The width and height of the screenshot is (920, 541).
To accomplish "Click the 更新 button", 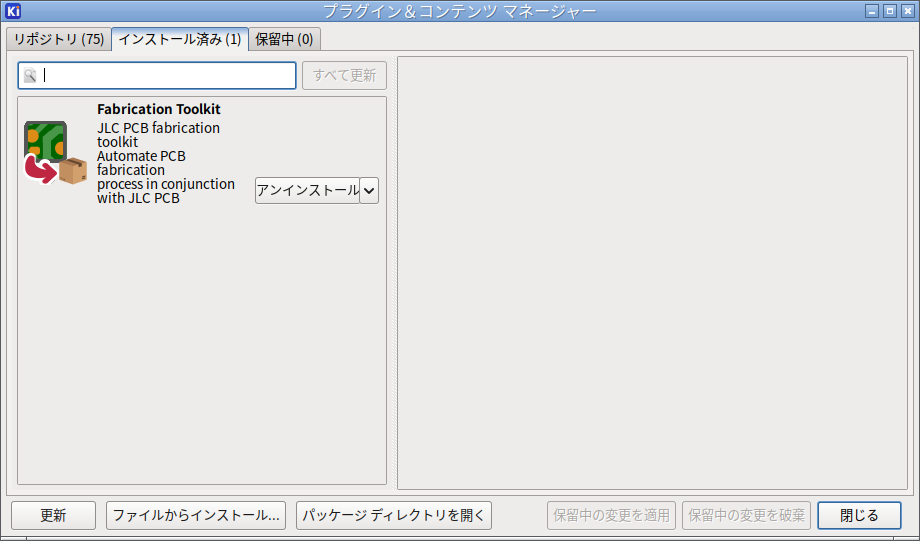I will (53, 515).
